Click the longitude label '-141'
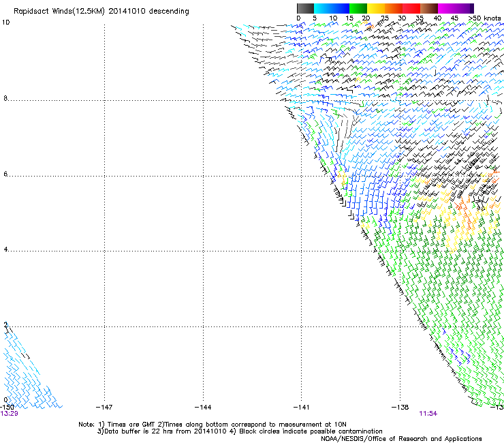Screen dimensions: 504x443 (301, 408)
